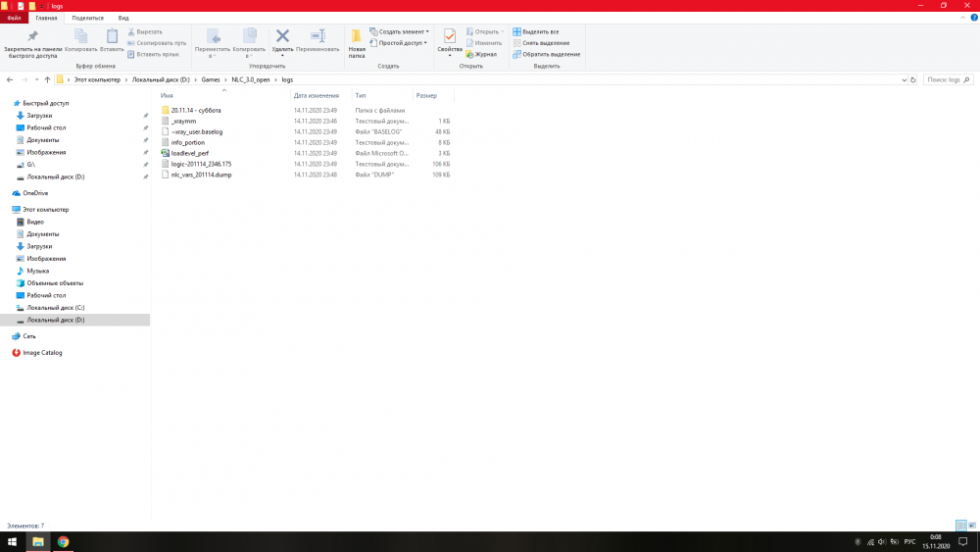Click Этот компьютер in the address breadcrumb
980x552 pixels.
click(x=97, y=80)
